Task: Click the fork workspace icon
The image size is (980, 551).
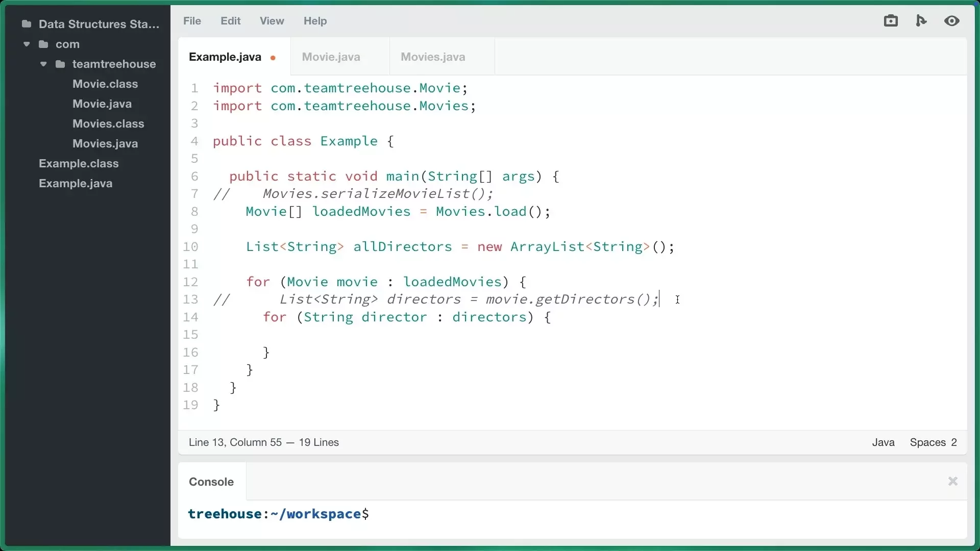Action: (x=921, y=21)
